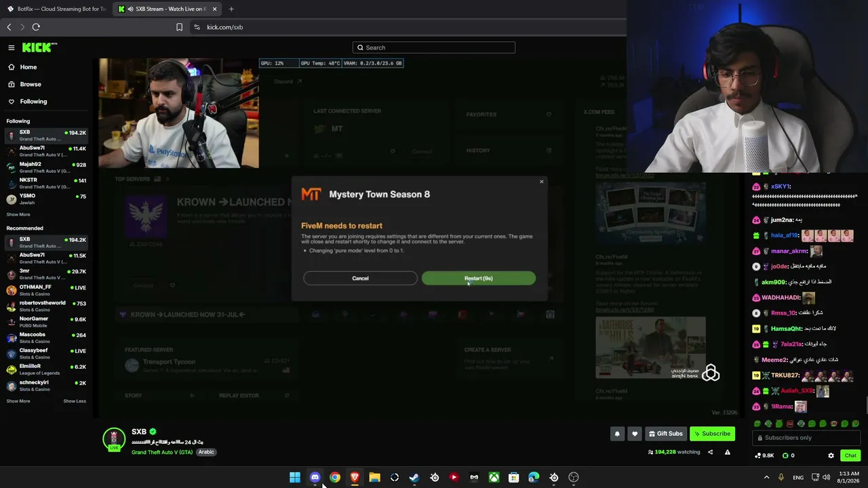Open OTHMAN_FF recommended channel
Viewport: 868px width, 488px height.
pos(46,290)
